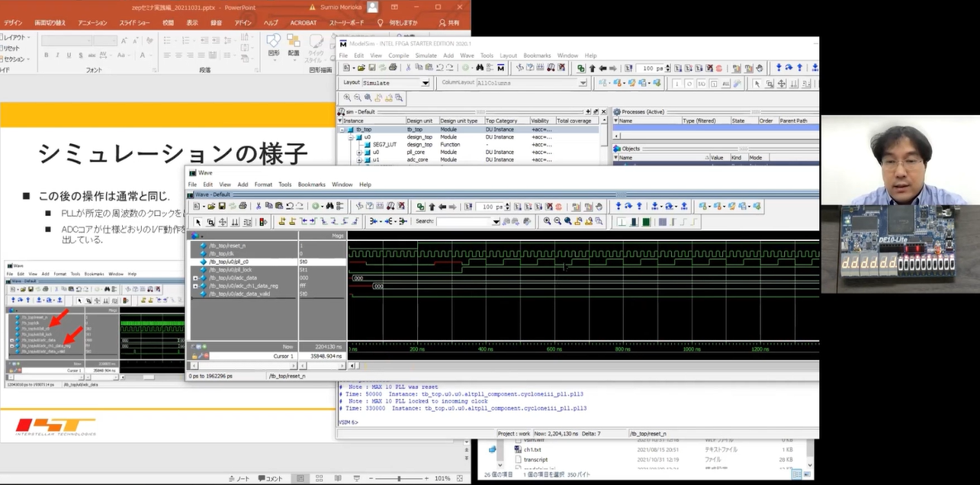980x485 pixels.
Task: Click the PowerPoint zoom slider in status bar
Action: 399,479
